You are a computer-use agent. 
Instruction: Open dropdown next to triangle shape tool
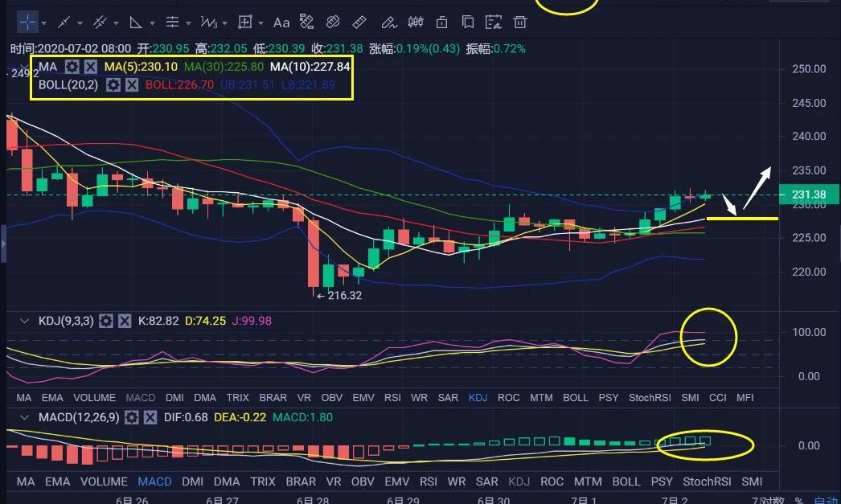click(x=154, y=23)
